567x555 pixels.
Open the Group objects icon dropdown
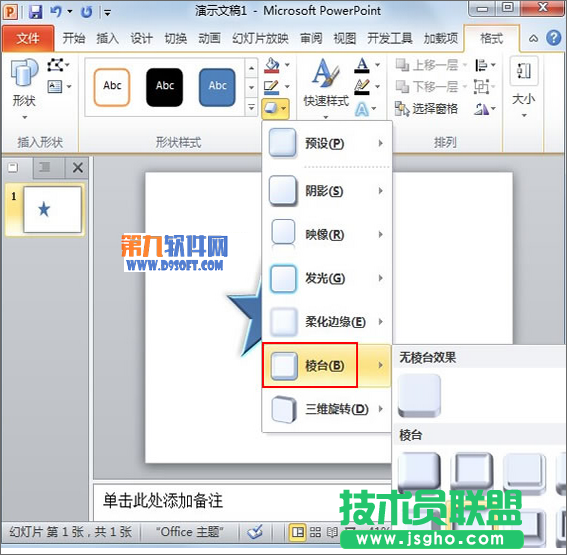(485, 87)
